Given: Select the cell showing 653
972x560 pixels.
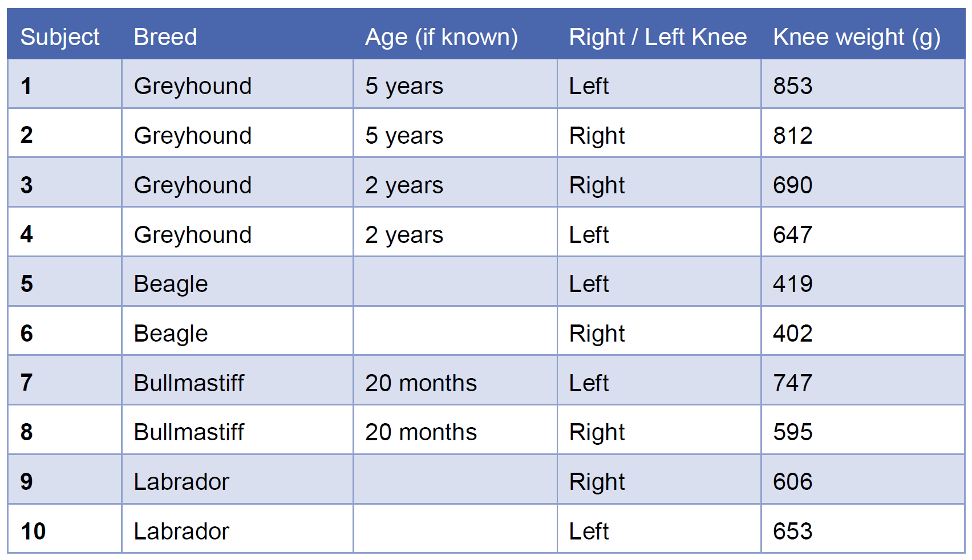Looking at the screenshot, I should coord(793,531).
